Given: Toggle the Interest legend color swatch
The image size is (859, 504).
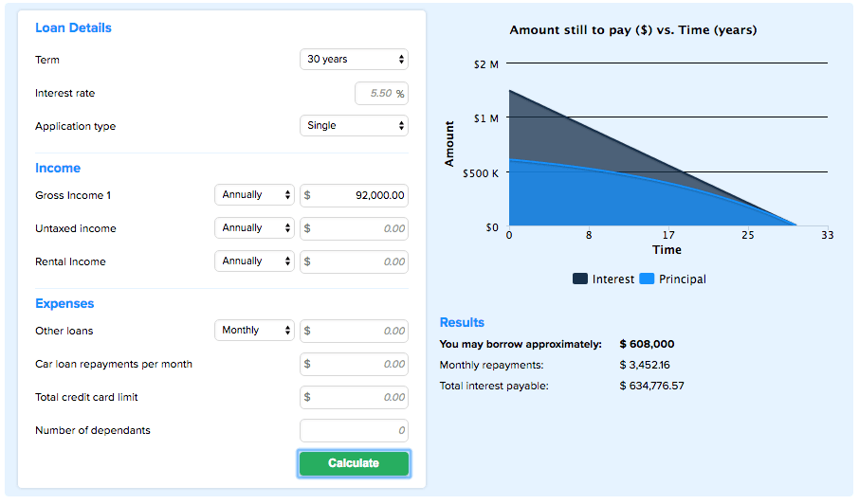Looking at the screenshot, I should 580,279.
